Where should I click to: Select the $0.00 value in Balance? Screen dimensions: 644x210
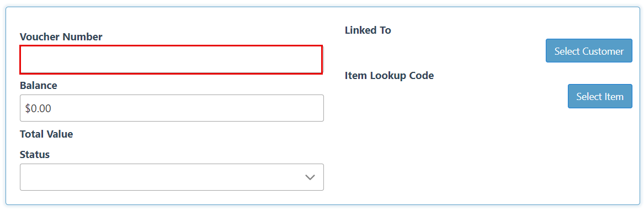[x=38, y=108]
